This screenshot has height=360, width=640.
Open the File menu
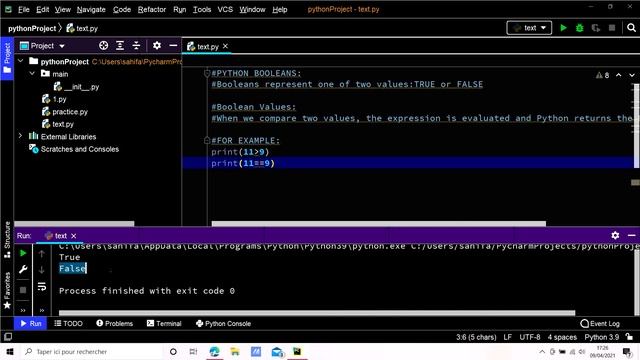click(24, 9)
